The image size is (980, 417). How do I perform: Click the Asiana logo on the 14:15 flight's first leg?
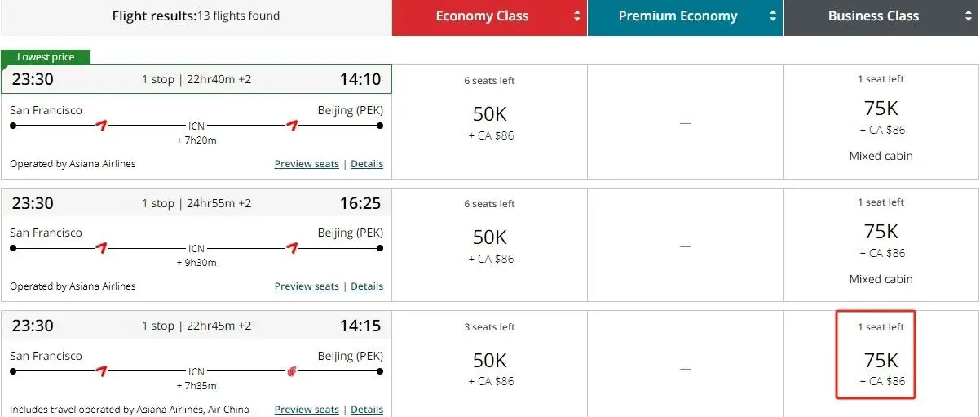point(101,371)
